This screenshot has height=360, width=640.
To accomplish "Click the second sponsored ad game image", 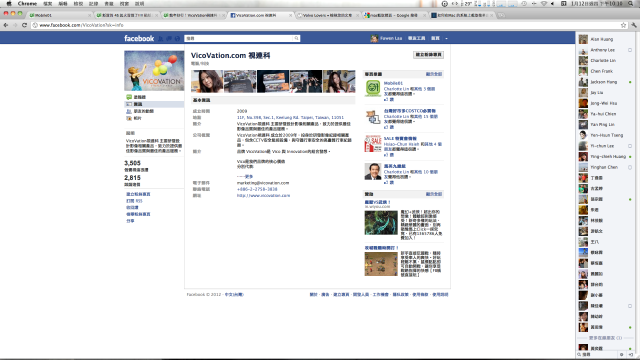I will click(381, 264).
